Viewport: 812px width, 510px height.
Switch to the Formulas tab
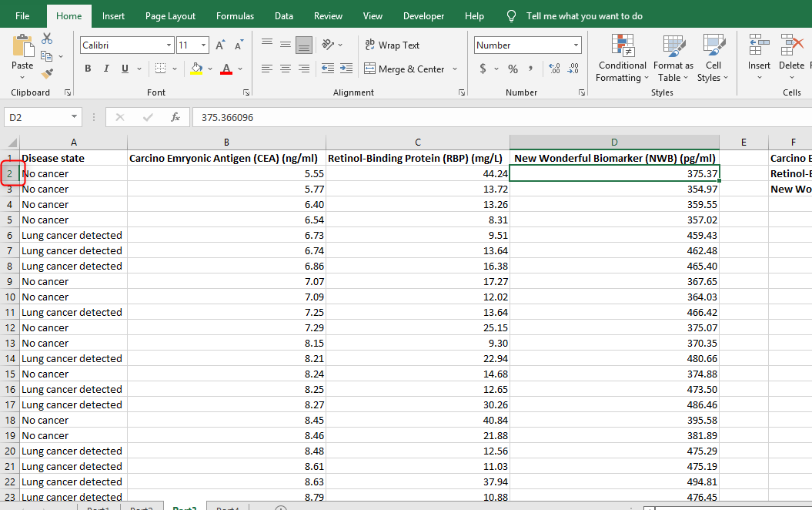(235, 16)
